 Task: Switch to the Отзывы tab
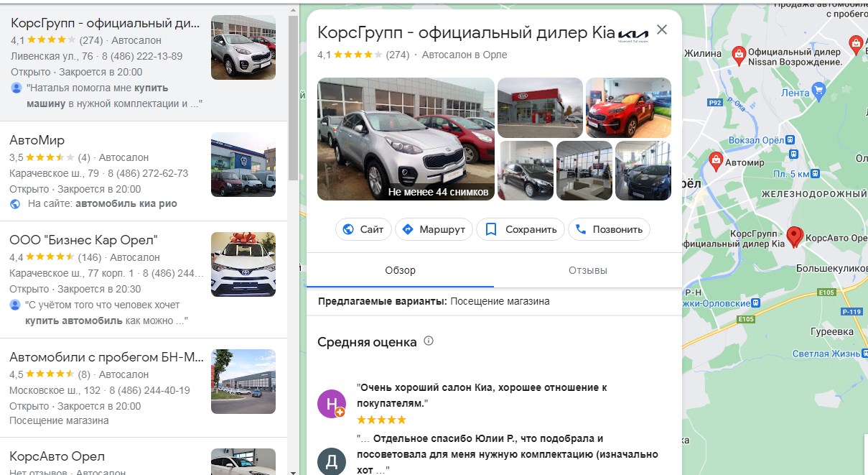pyautogui.click(x=588, y=270)
